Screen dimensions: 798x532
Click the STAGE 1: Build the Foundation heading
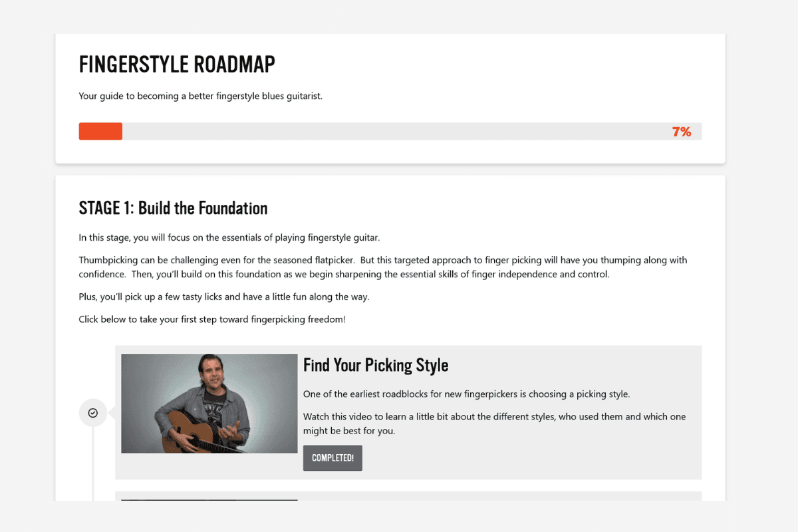point(173,207)
